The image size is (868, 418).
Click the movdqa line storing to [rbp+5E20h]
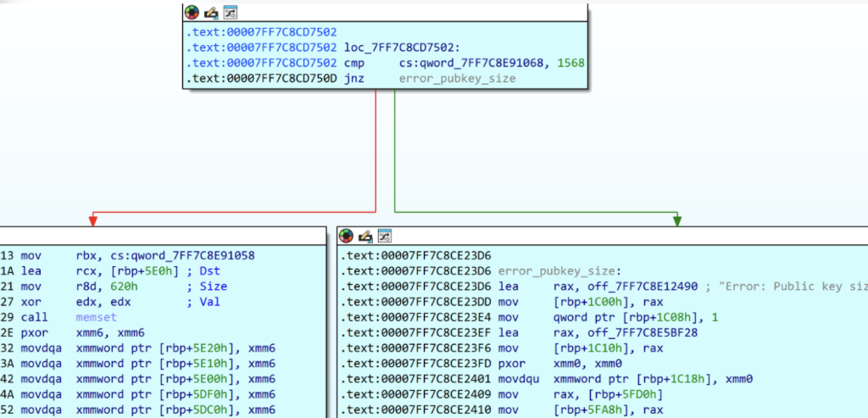pos(137,348)
